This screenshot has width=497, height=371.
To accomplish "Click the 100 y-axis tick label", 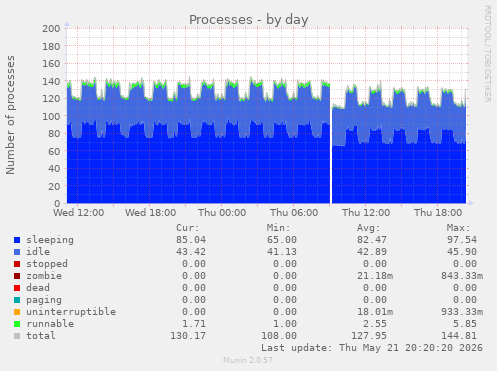I will pos(51,116).
